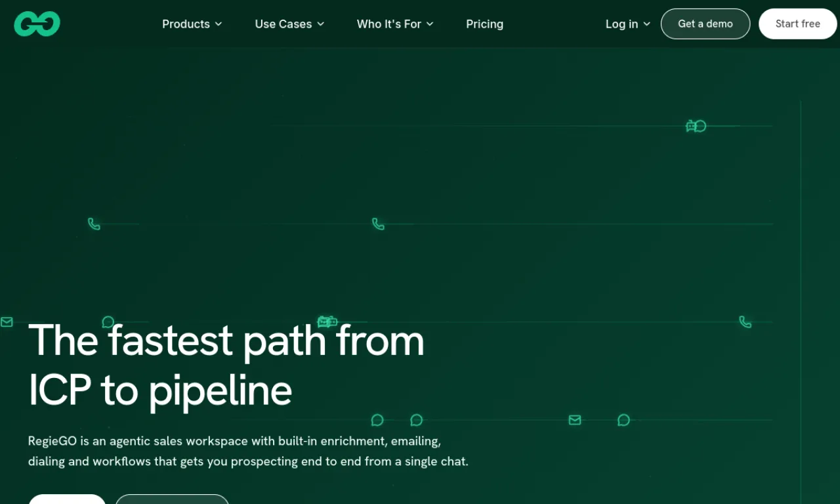The width and height of the screenshot is (840, 504).
Task: Click the Start free button
Action: [x=798, y=24]
